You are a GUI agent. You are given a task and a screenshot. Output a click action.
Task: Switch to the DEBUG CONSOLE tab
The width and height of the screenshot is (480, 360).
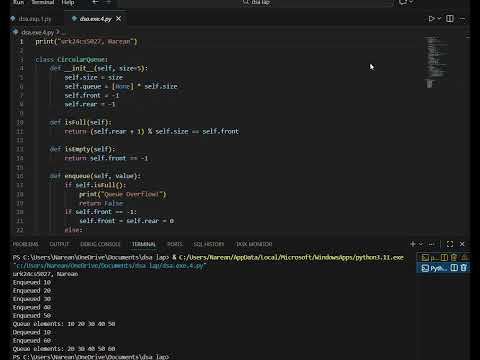click(x=100, y=244)
